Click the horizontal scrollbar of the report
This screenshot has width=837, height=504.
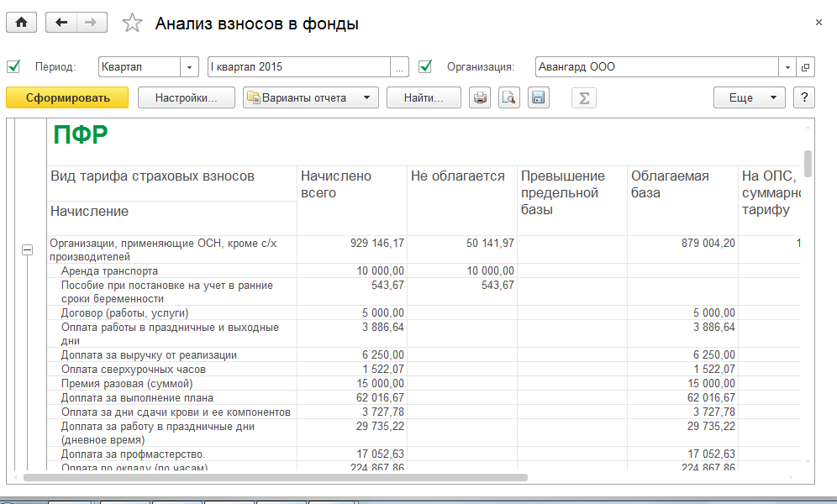[x=276, y=477]
